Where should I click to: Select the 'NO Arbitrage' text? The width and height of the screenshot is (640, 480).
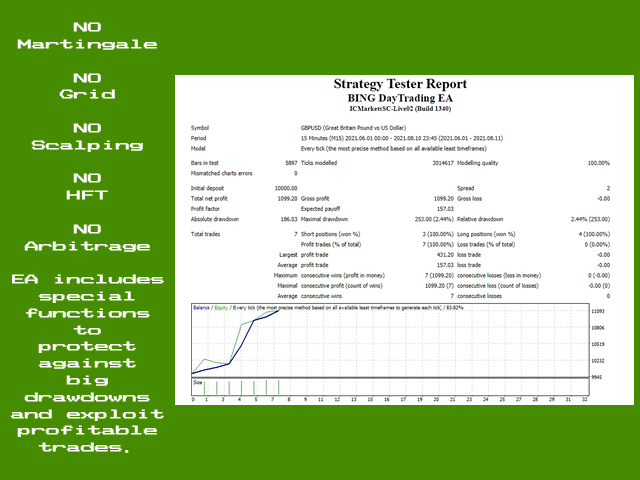point(87,238)
